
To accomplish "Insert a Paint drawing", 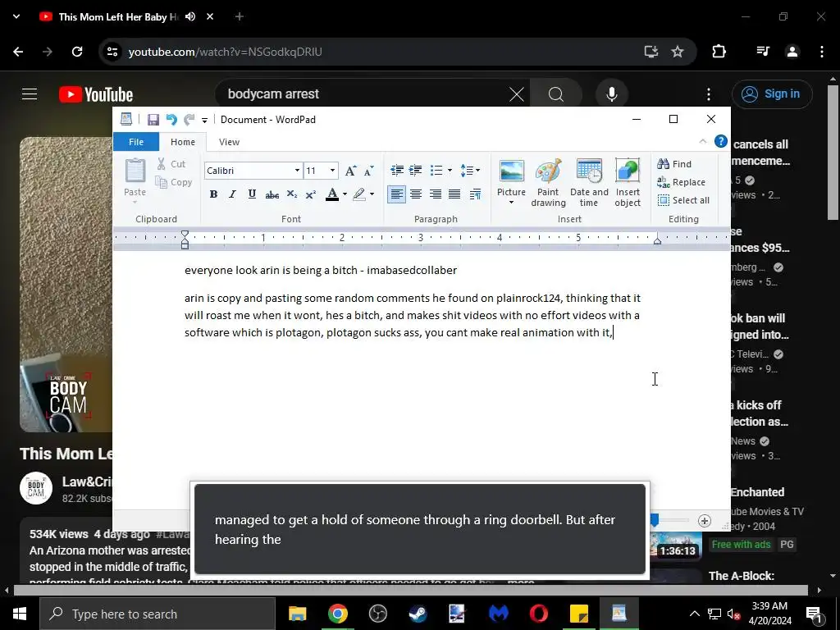I will [548, 183].
